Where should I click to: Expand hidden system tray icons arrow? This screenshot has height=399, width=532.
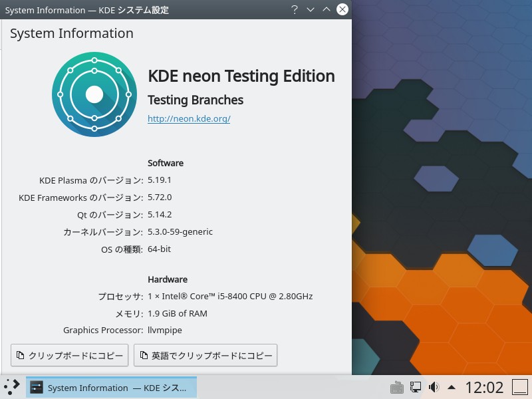pyautogui.click(x=452, y=387)
